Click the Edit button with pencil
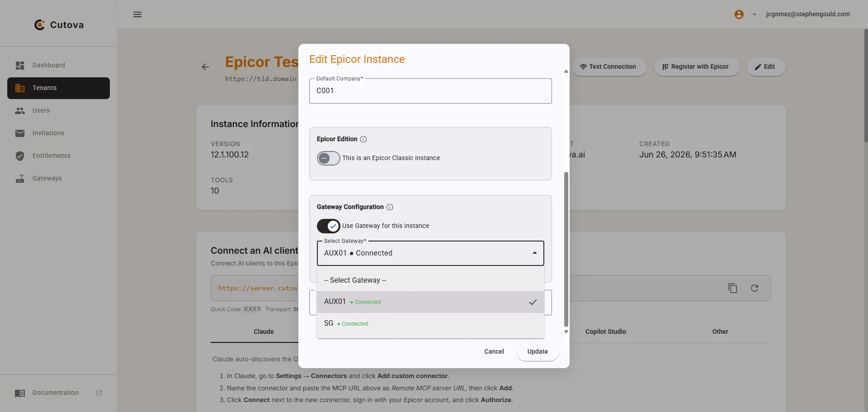Image resolution: width=868 pixels, height=412 pixels. pyautogui.click(x=765, y=67)
